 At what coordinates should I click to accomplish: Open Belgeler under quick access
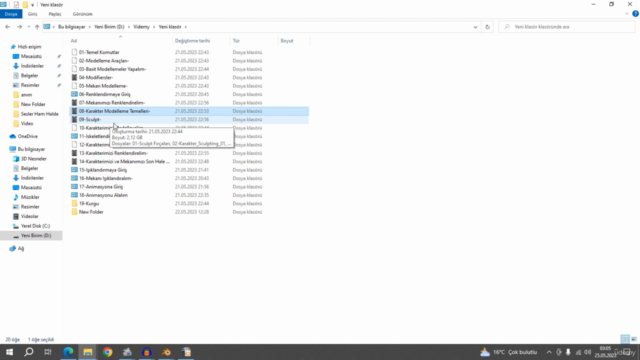pyautogui.click(x=29, y=76)
